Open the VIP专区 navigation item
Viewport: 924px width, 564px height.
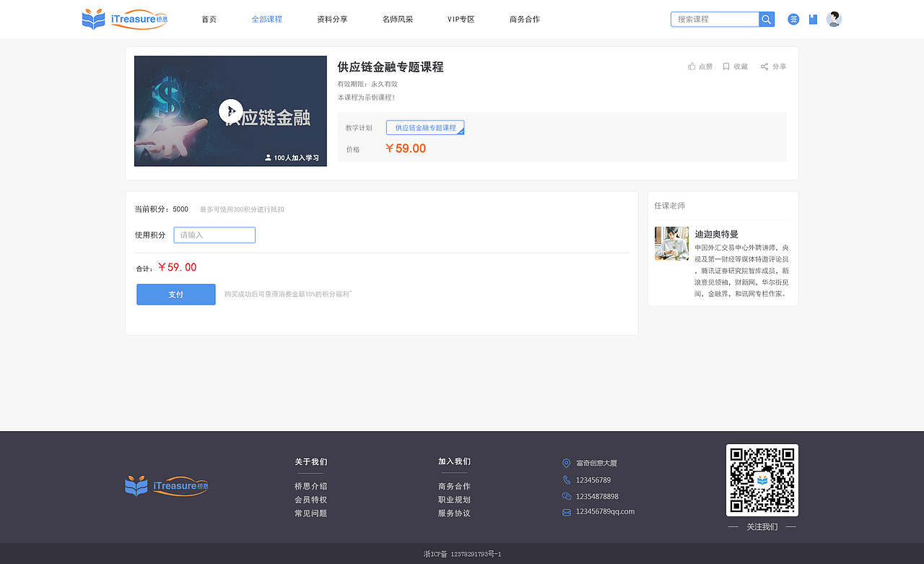tap(461, 19)
